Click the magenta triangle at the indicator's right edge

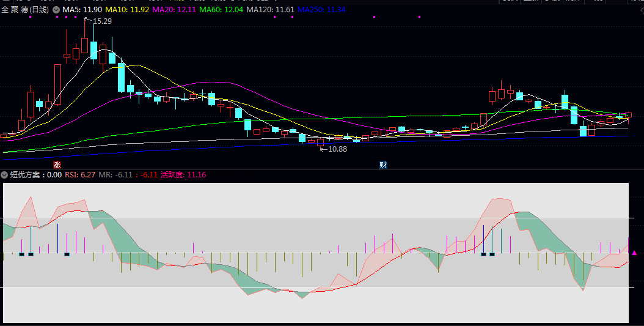pyautogui.click(x=634, y=253)
